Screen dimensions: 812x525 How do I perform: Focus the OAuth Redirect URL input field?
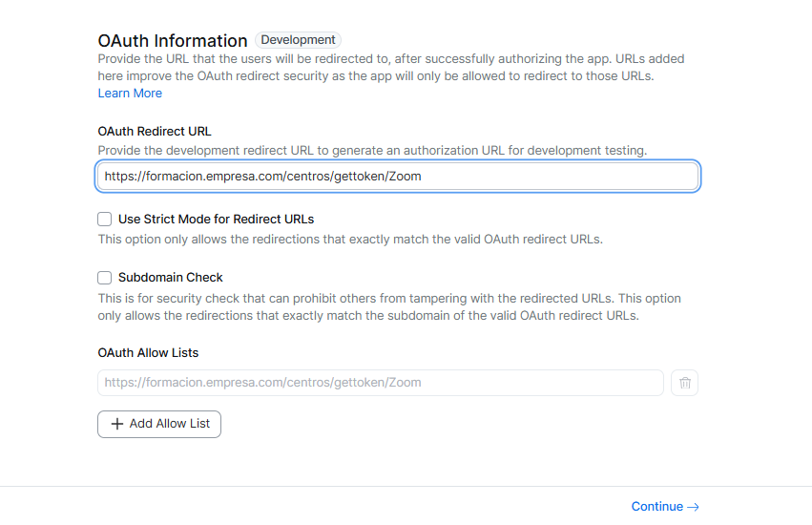click(398, 177)
